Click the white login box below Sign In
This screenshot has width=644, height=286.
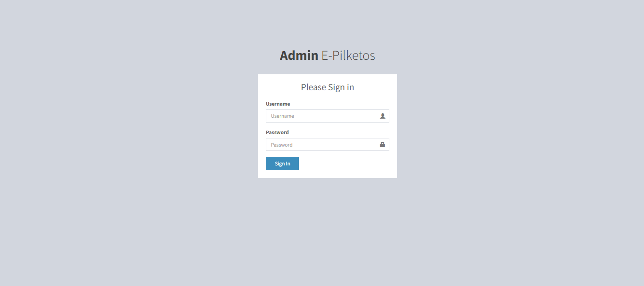pos(347,174)
